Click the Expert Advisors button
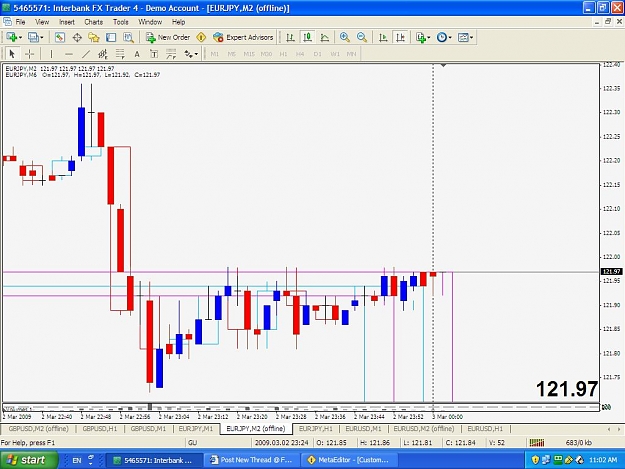The image size is (625, 469). [243, 37]
